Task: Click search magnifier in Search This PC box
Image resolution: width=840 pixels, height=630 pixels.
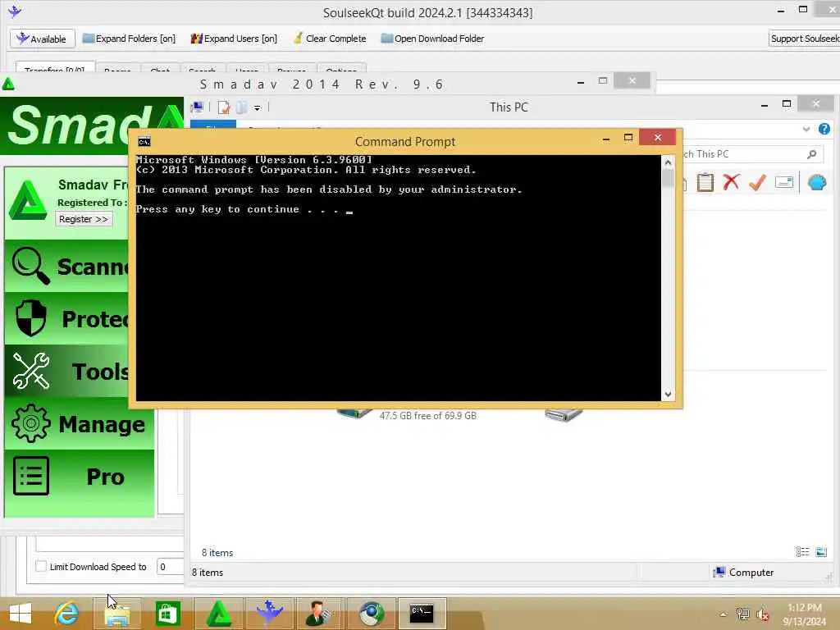Action: [811, 154]
